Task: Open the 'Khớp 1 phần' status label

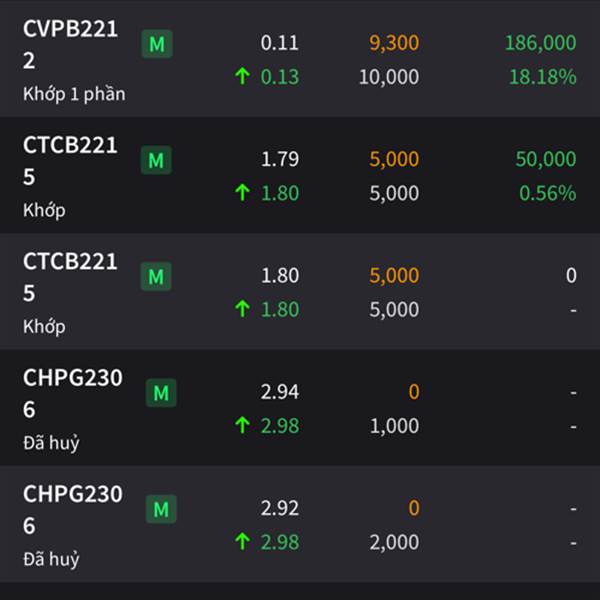Action: (x=74, y=95)
